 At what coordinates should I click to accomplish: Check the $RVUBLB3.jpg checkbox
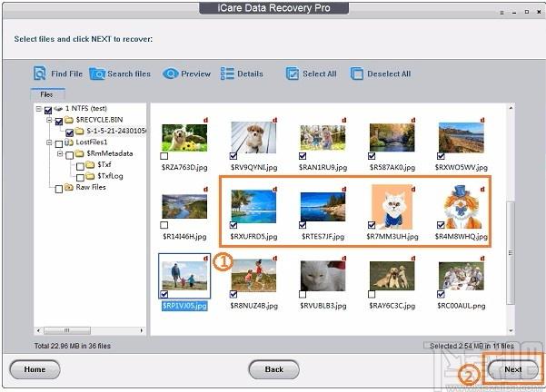point(303,294)
